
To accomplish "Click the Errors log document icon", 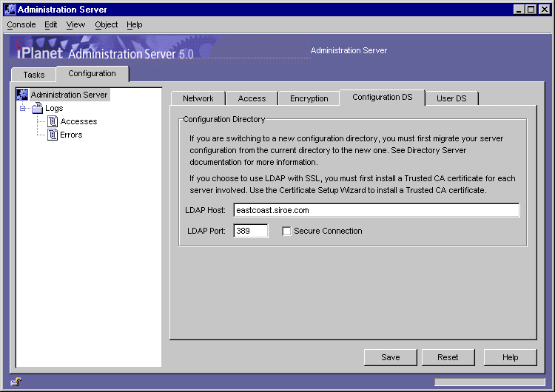I will click(53, 135).
